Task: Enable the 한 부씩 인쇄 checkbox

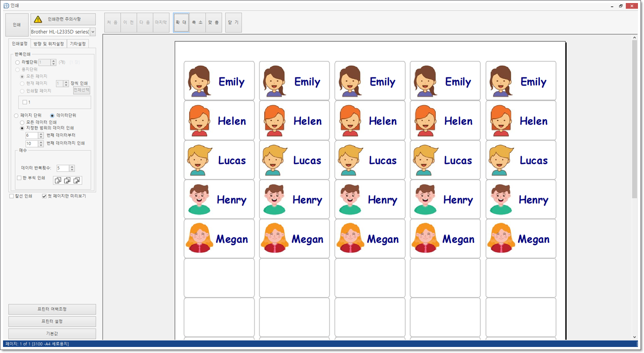Action: (19, 178)
